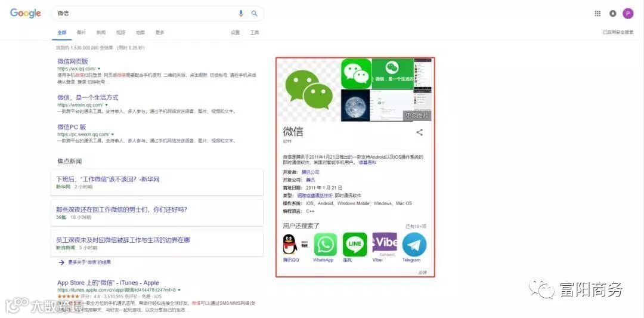Click the 焦点新闻 heading
Image resolution: width=644 pixels, height=318 pixels.
tap(69, 161)
